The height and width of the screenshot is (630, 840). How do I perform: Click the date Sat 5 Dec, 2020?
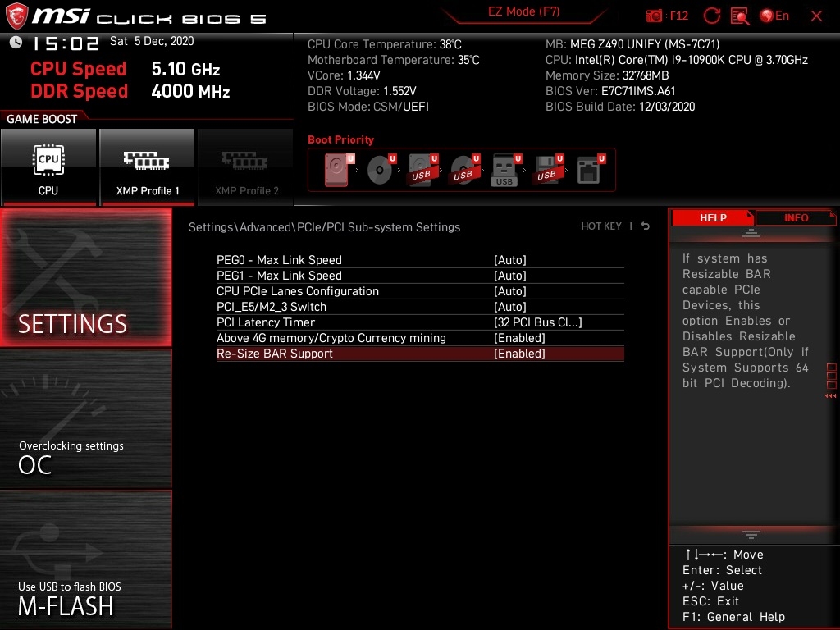(152, 41)
